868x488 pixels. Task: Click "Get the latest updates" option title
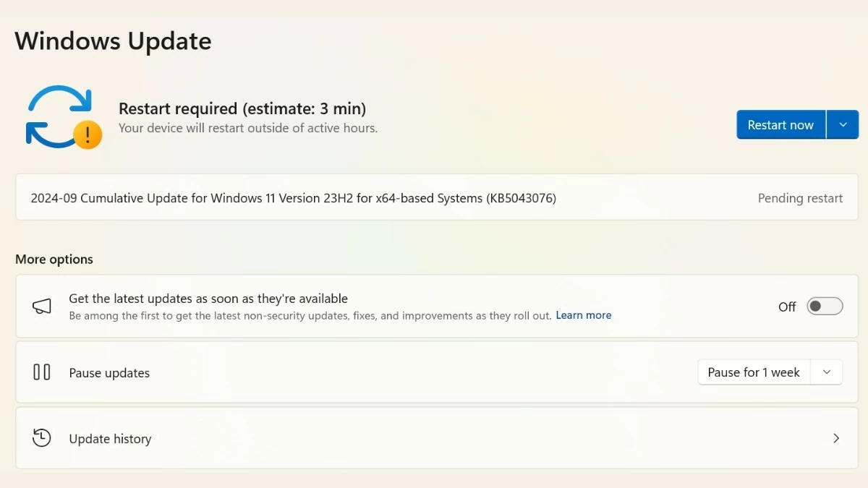point(208,299)
